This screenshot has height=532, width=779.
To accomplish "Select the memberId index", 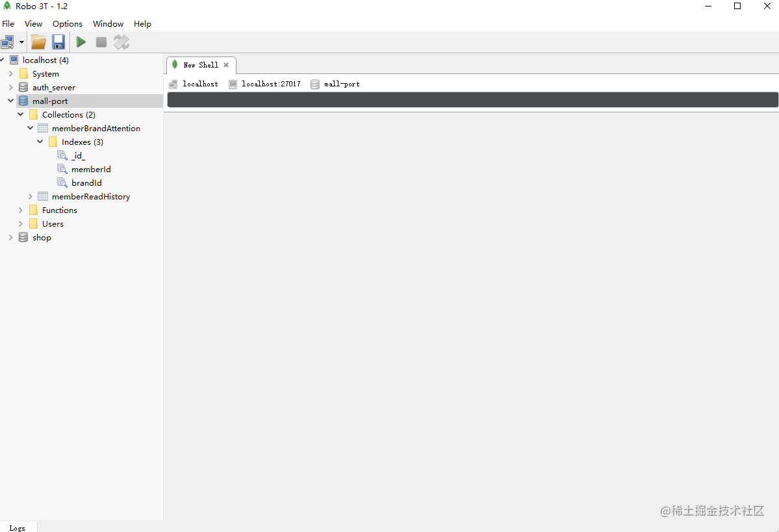I will coord(91,170).
